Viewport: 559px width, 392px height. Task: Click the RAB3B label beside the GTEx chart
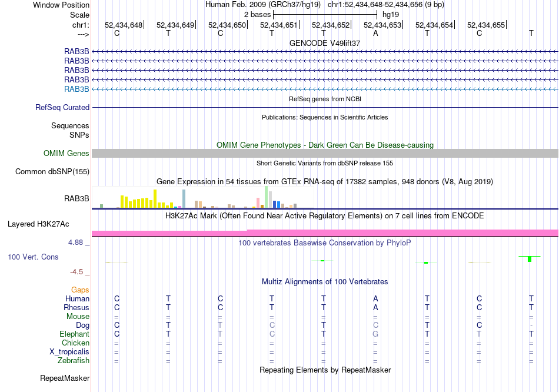click(x=76, y=199)
